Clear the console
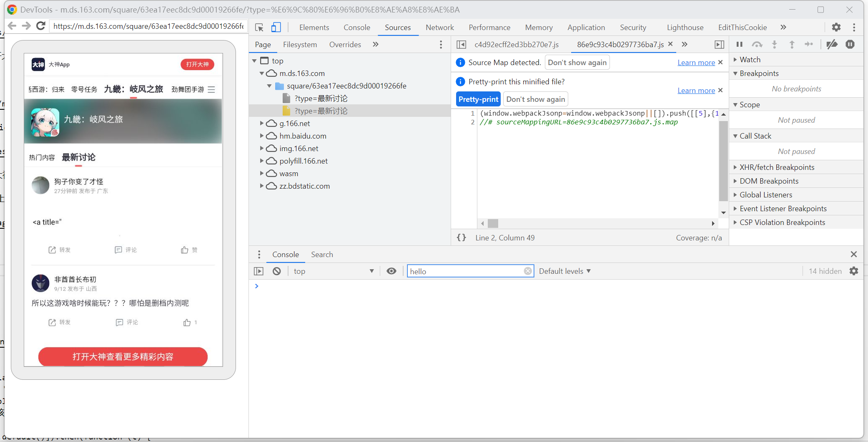 pyautogui.click(x=276, y=271)
